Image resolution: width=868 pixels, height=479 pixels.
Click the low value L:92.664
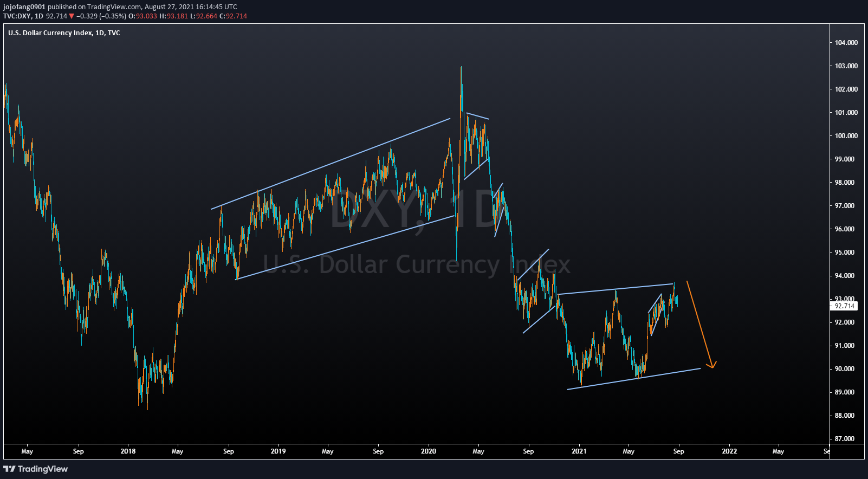204,16
